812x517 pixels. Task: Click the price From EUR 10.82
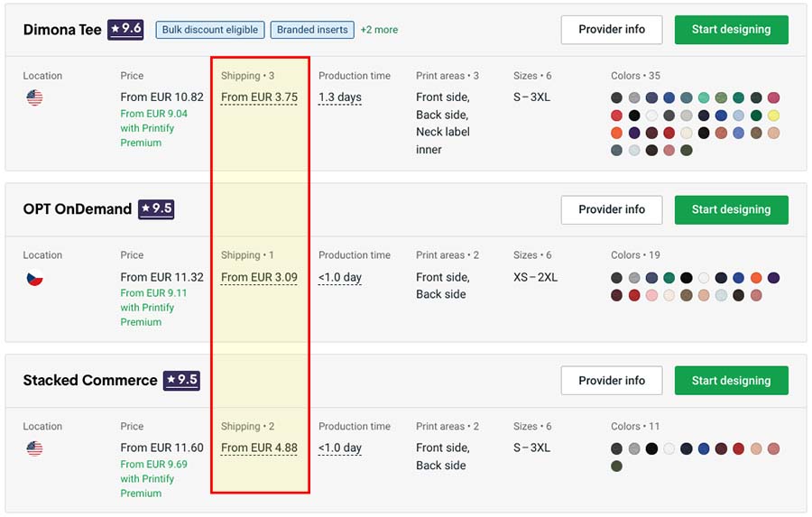click(162, 97)
